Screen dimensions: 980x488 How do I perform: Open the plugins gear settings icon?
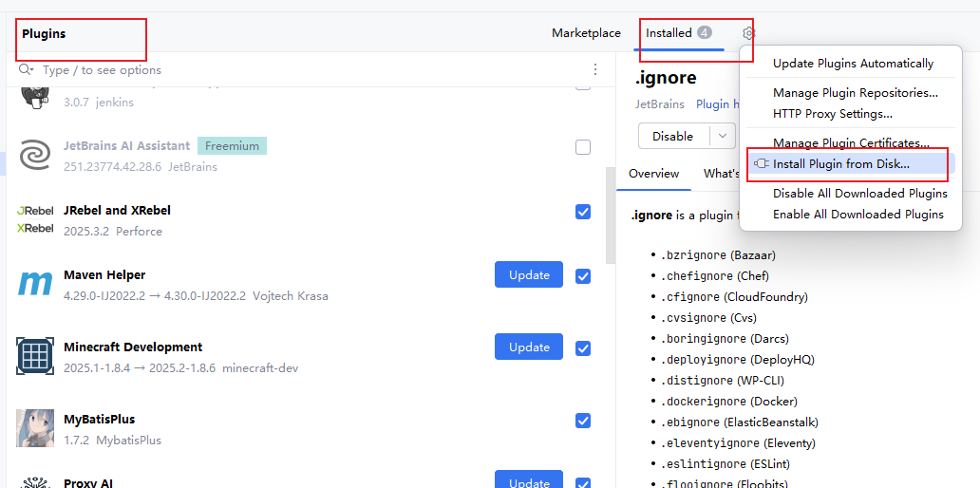748,33
